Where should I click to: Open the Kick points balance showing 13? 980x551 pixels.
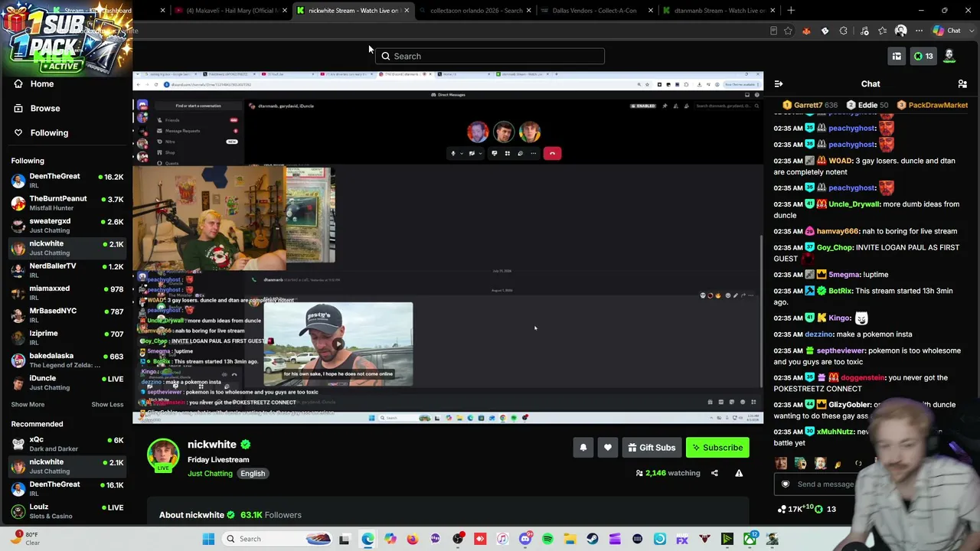pos(924,56)
